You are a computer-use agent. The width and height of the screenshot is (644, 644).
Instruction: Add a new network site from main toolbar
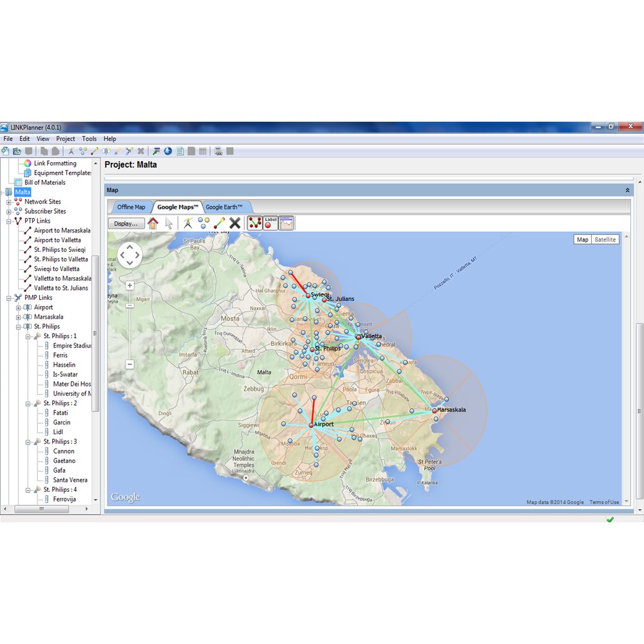pos(71,151)
